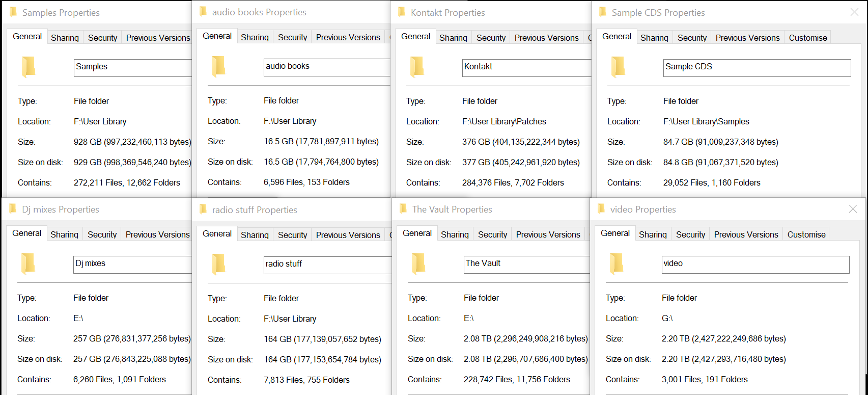Open the Sharing tab in Dj mixes Properties
This screenshot has height=395, width=868.
(x=65, y=234)
